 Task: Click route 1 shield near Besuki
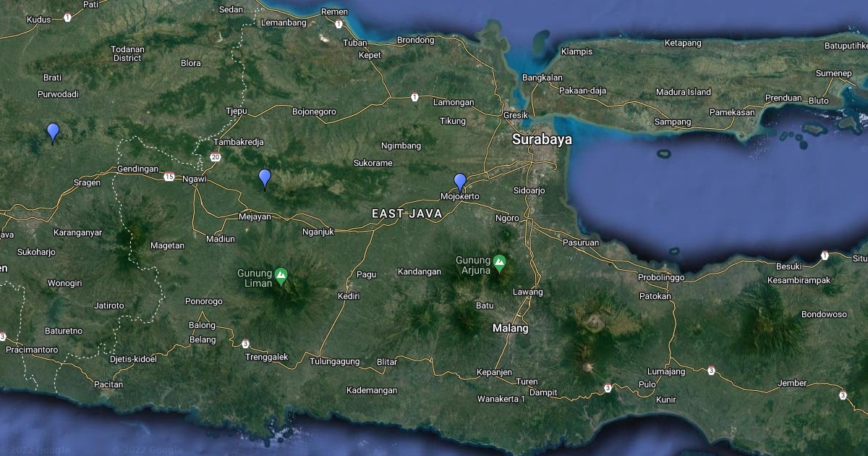click(x=825, y=255)
